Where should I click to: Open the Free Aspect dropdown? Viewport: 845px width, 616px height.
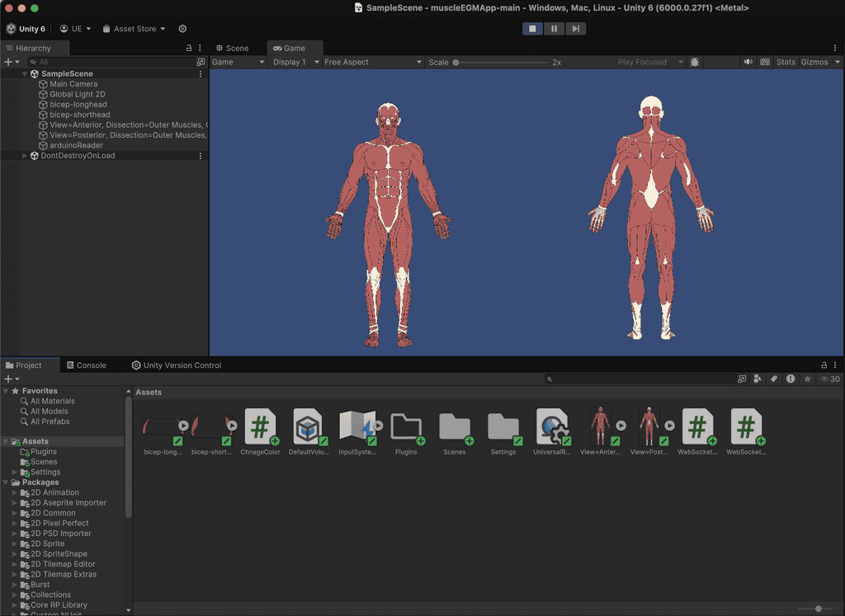(x=373, y=62)
